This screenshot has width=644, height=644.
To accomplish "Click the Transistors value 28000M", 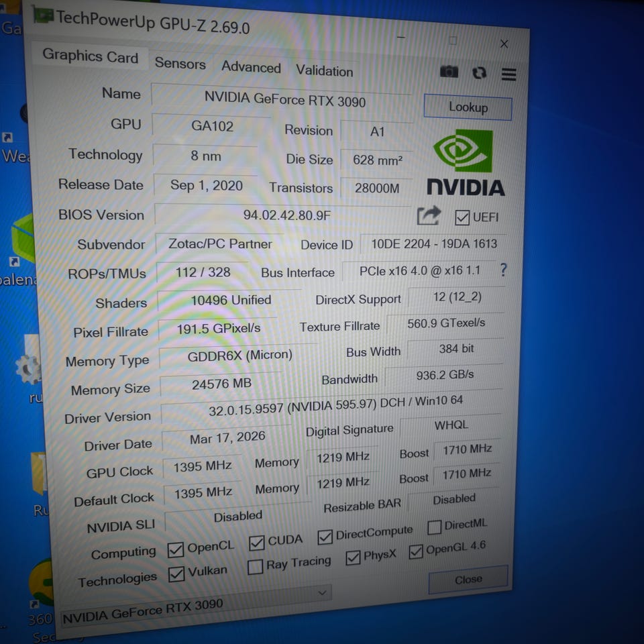I will tap(377, 188).
